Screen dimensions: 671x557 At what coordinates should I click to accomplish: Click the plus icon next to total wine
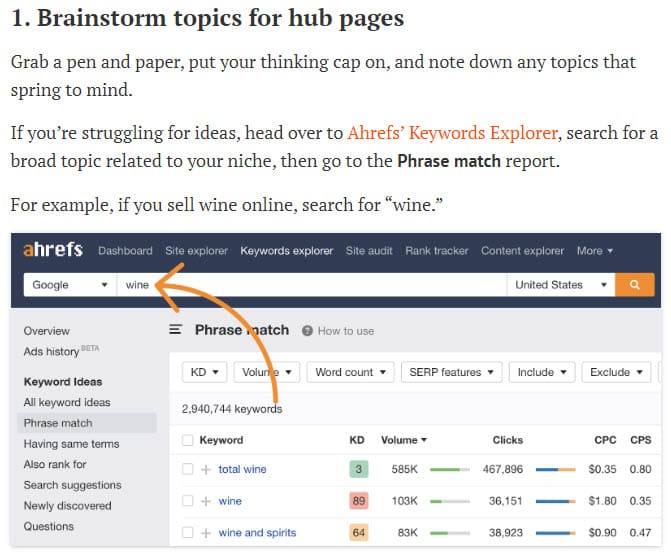coord(206,469)
